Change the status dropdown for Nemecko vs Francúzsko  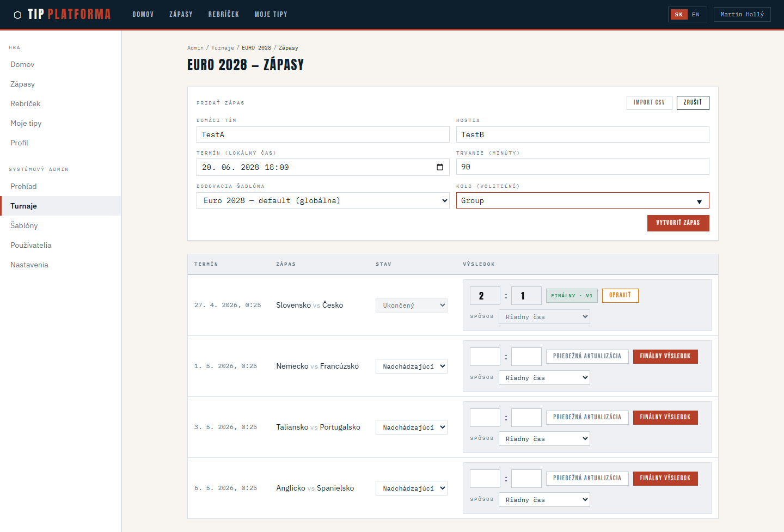coord(412,366)
